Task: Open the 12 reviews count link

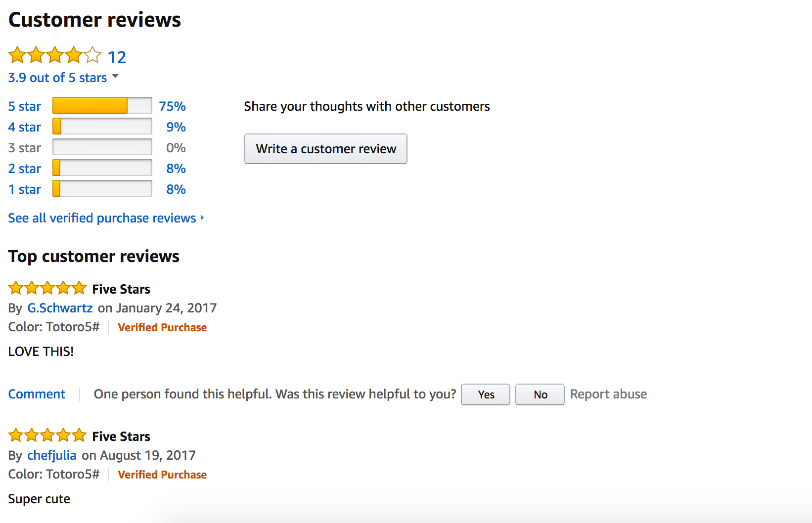Action: tap(117, 57)
